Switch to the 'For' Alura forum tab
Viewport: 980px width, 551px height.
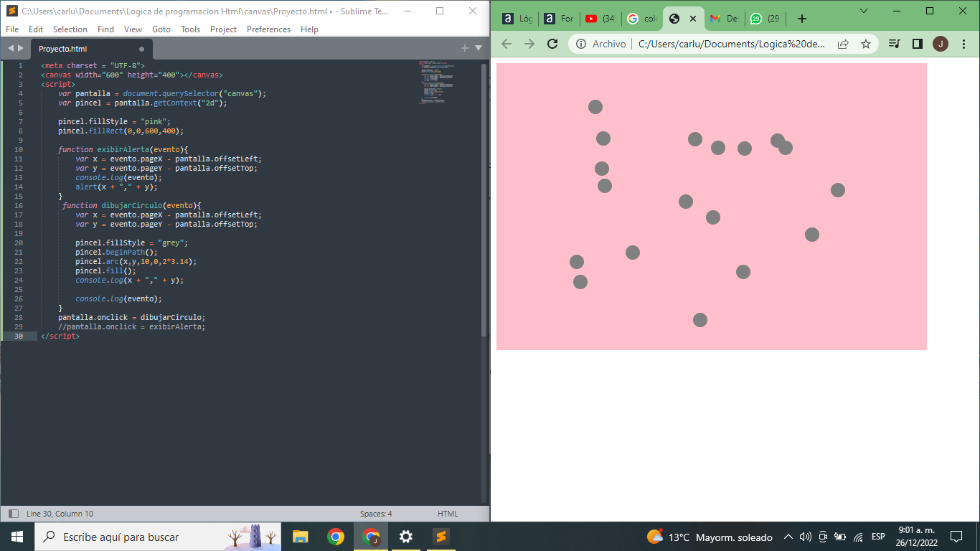point(558,19)
